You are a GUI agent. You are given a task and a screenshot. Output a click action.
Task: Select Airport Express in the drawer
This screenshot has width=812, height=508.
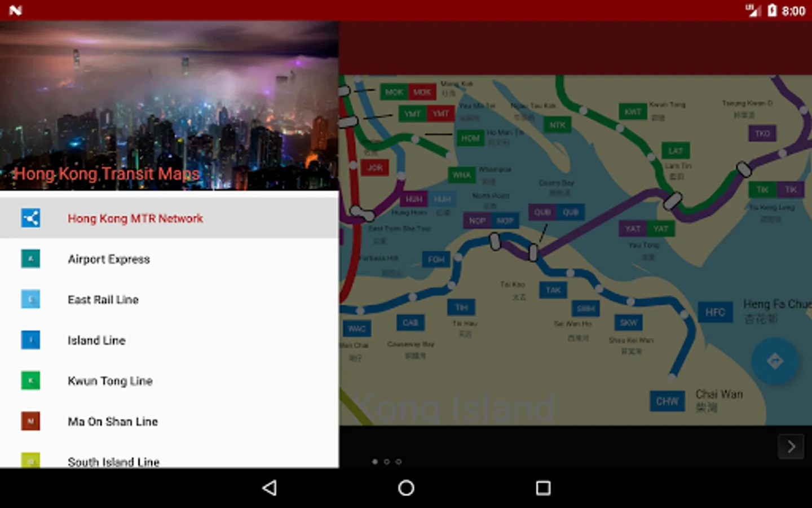pyautogui.click(x=169, y=259)
